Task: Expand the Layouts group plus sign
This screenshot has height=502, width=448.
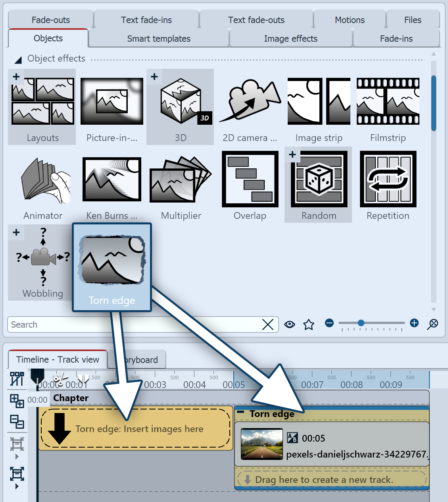Action: pyautogui.click(x=16, y=77)
